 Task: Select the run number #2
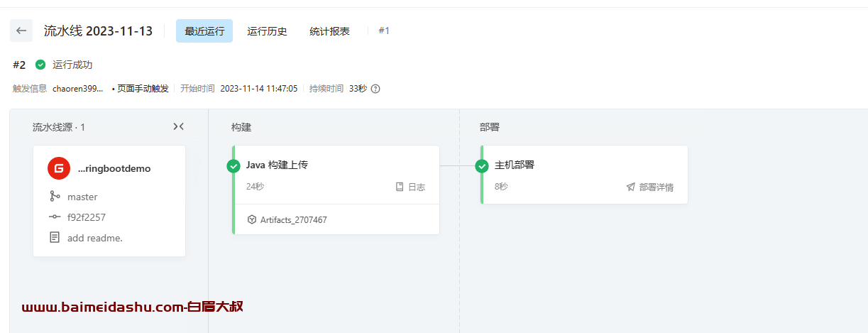19,65
